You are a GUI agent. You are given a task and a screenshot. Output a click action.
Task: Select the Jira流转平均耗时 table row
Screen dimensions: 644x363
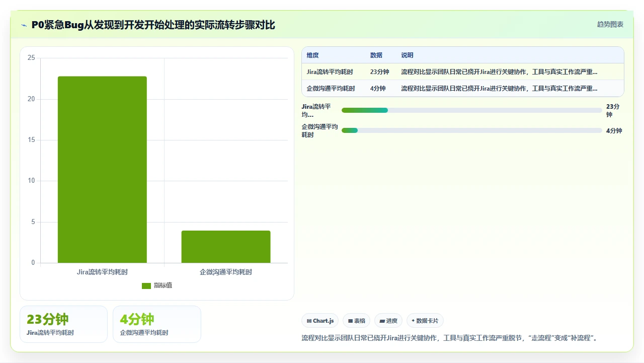pos(463,72)
